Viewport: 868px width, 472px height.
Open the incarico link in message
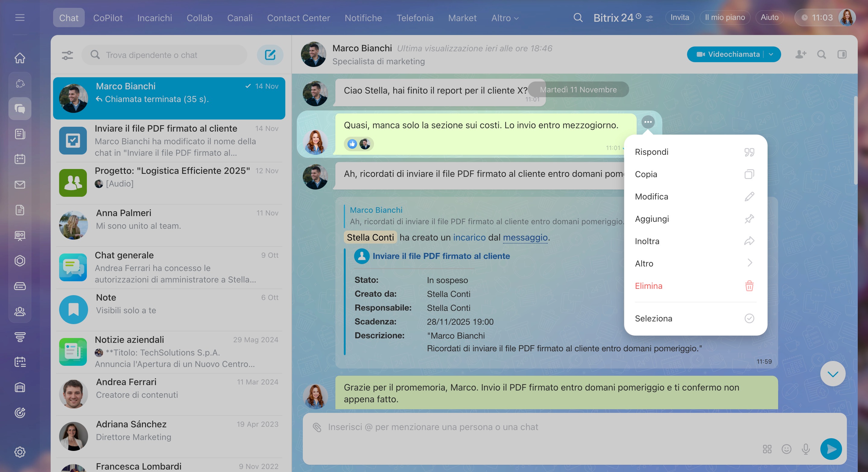tap(469, 237)
